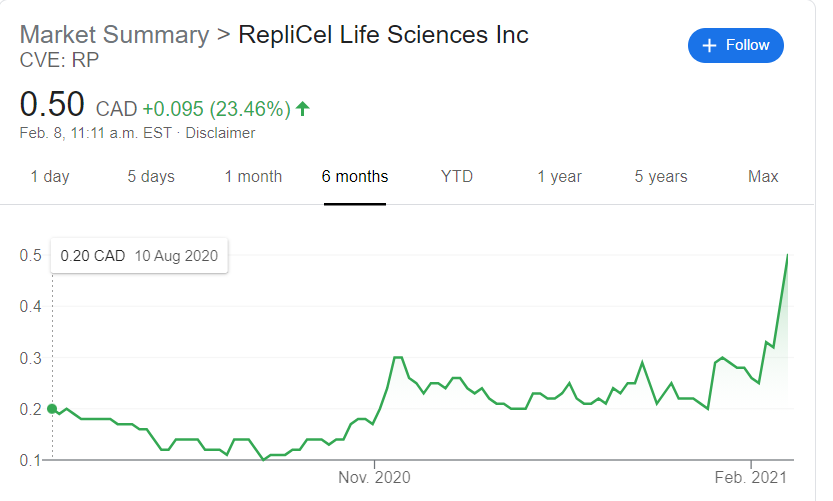Show the Max range tab
Image resolution: width=833 pixels, height=501 pixels.
point(763,177)
